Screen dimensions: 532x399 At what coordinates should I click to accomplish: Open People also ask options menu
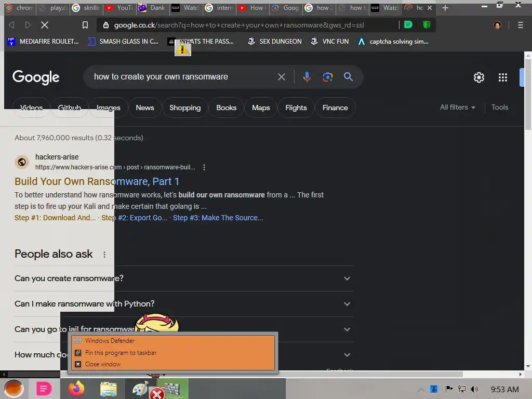(x=104, y=255)
